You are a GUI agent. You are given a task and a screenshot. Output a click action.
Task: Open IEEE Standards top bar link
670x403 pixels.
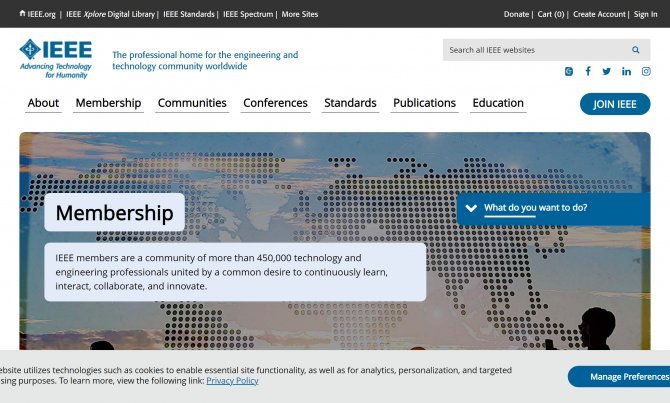click(188, 14)
